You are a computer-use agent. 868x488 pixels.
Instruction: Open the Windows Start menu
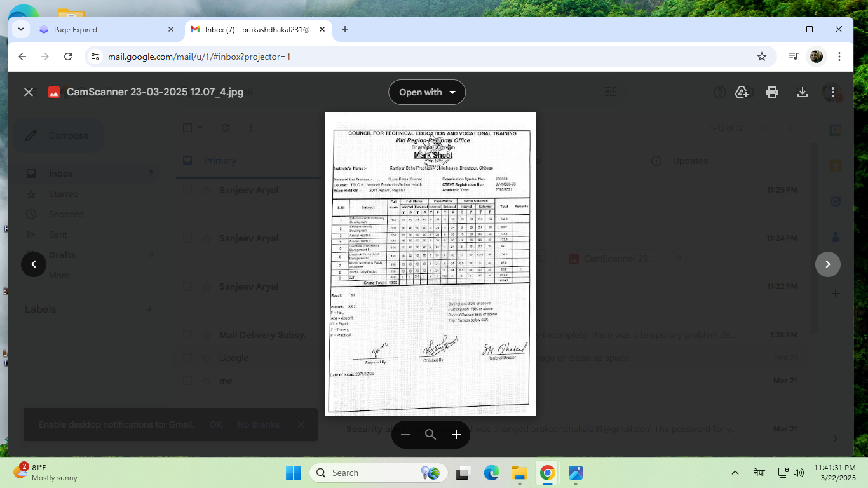pos(293,473)
